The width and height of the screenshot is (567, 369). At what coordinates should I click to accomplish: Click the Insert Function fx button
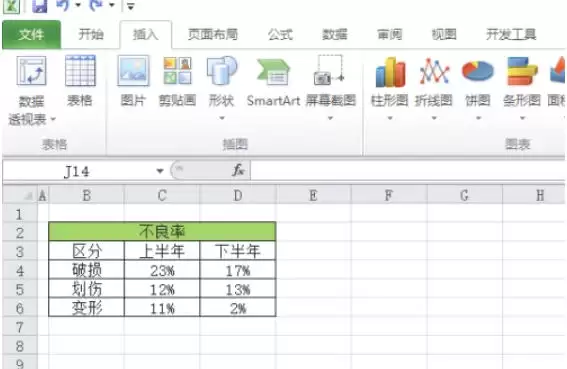[239, 170]
